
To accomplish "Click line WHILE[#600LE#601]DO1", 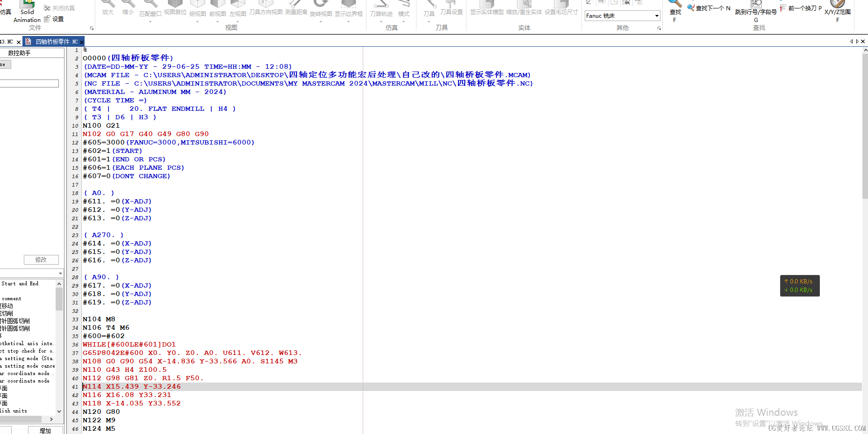I will click(129, 344).
